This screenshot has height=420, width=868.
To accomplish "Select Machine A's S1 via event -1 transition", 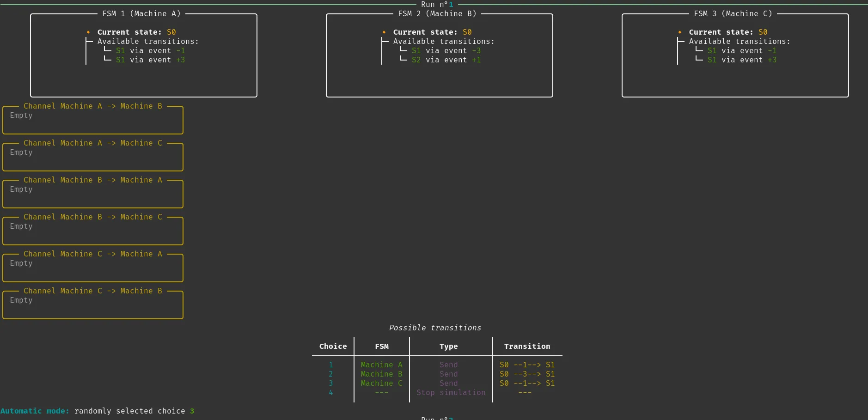I will pos(150,51).
